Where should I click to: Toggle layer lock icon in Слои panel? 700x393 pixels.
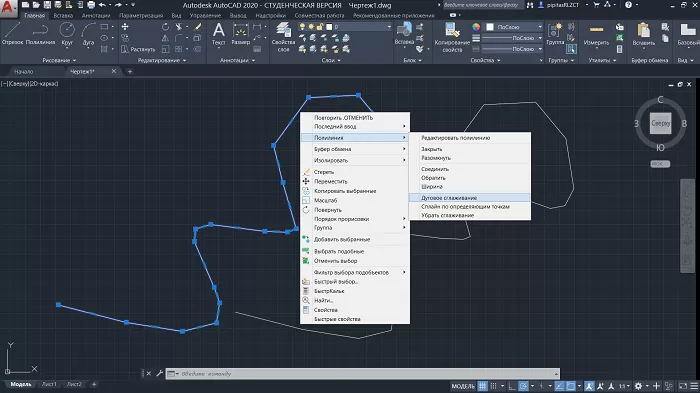coord(320,27)
